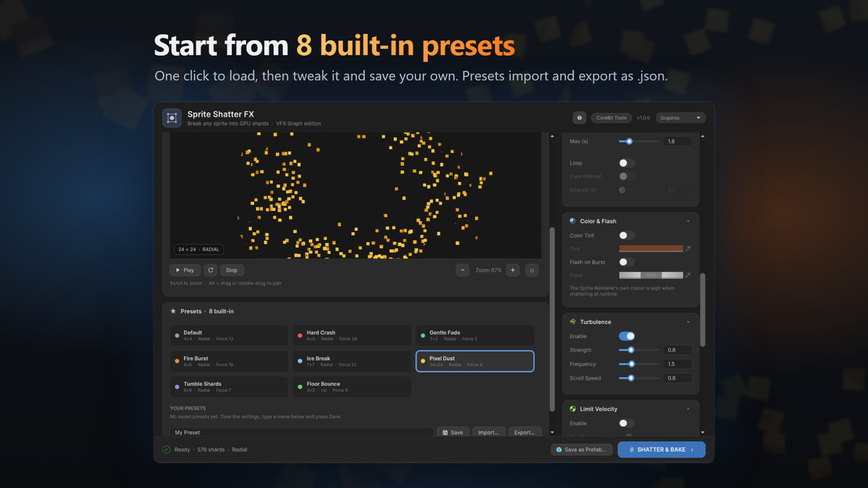Click Save as Prefab button
This screenshot has height=488, width=868.
pos(582,450)
